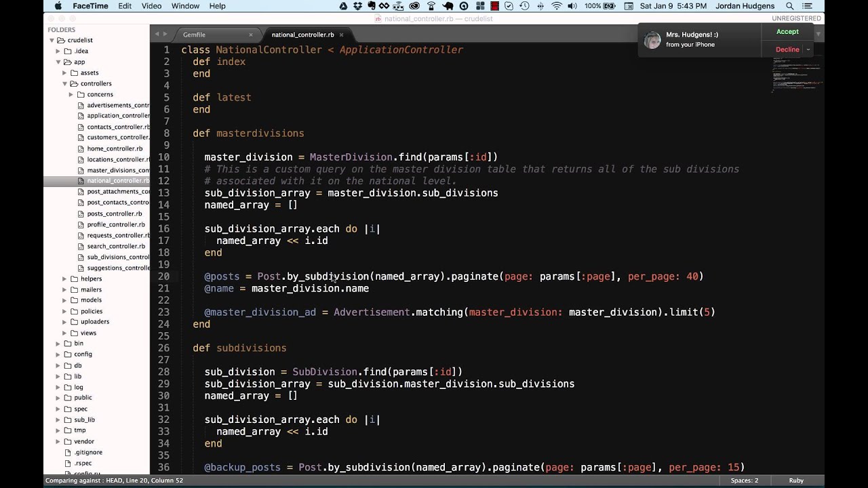The width and height of the screenshot is (868, 488).
Task: Click the battery 100% indicator
Action: click(x=601, y=6)
